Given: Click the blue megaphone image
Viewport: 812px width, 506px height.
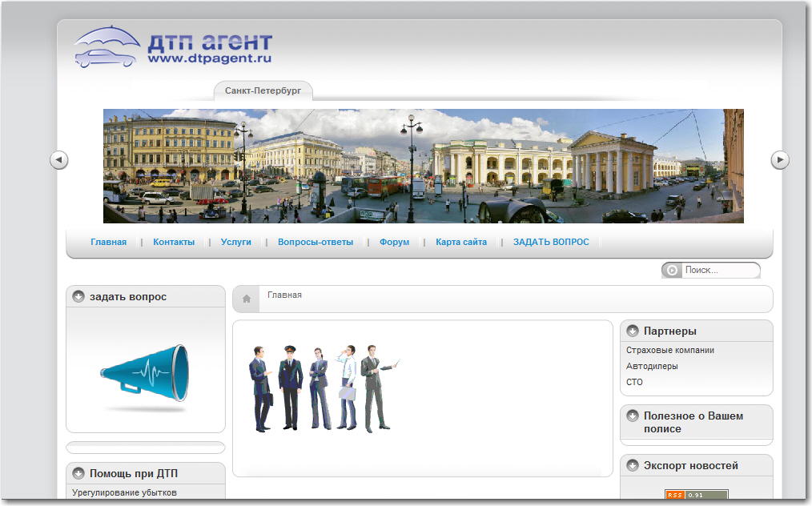Looking at the screenshot, I should tap(145, 373).
